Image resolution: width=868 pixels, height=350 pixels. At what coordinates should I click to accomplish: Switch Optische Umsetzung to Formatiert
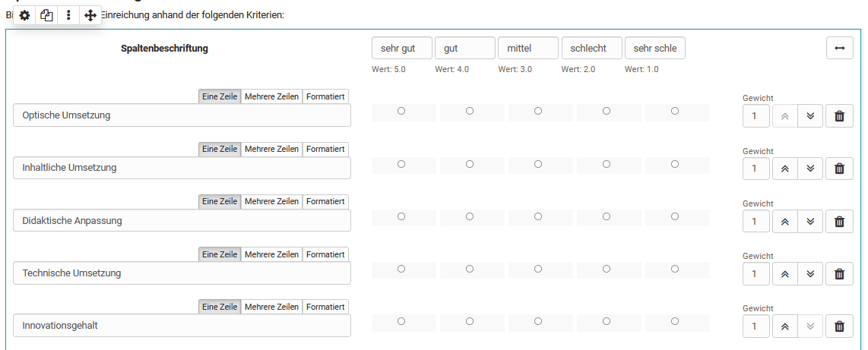click(x=326, y=96)
